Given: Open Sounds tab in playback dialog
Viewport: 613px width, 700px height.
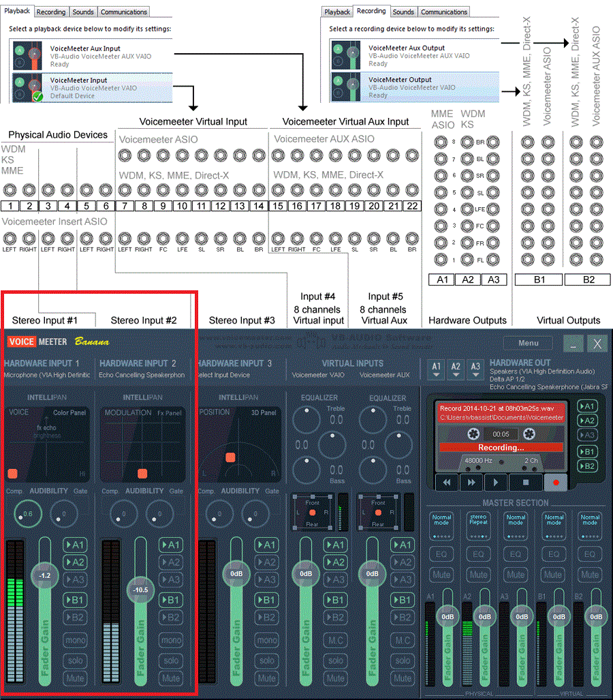Looking at the screenshot, I should 83,12.
